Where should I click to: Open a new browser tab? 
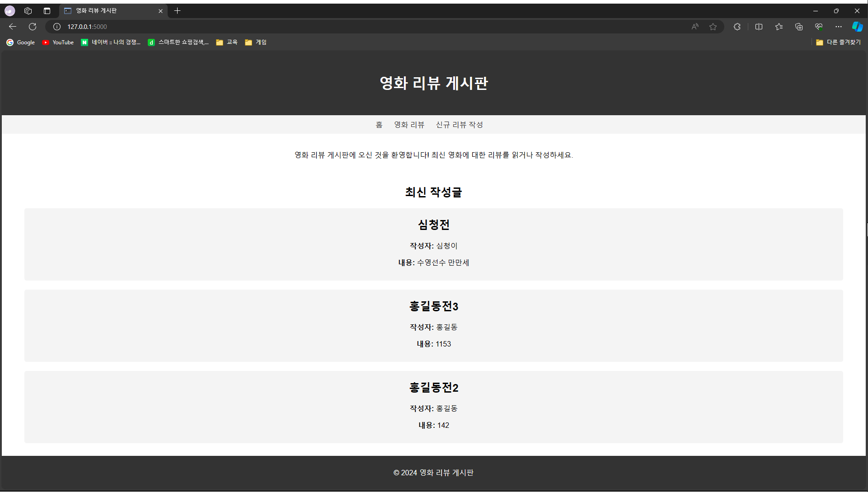[178, 11]
